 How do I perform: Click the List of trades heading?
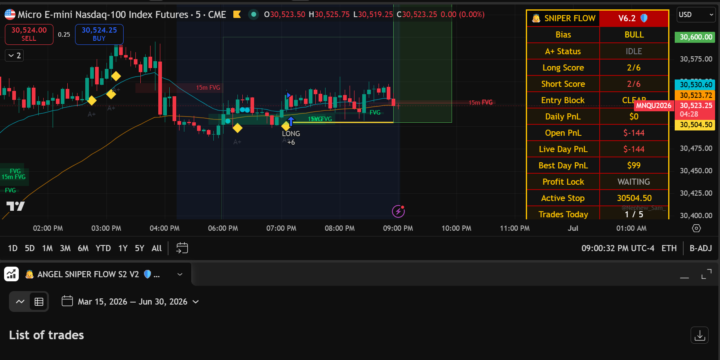46,335
